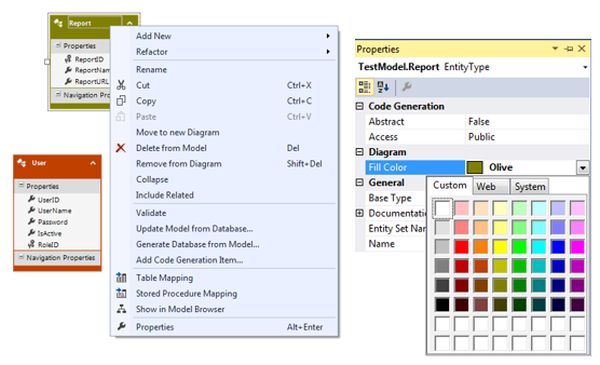Select the RoleID key property icon
Screen dimensions: 600x365
31,244
